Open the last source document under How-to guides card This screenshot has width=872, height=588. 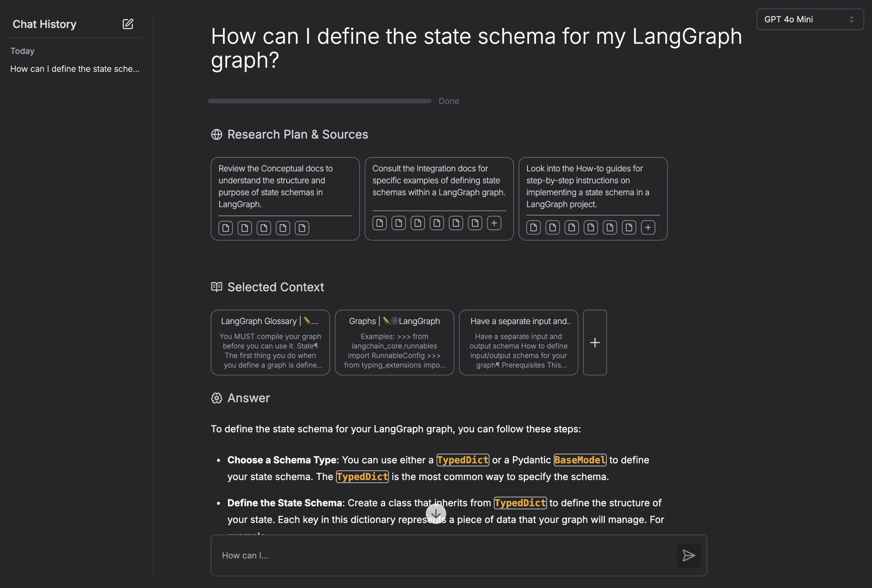629,227
